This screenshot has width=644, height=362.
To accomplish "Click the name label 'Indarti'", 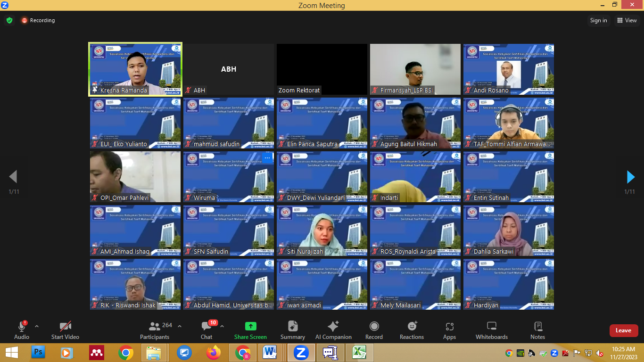I will pyautogui.click(x=389, y=197).
